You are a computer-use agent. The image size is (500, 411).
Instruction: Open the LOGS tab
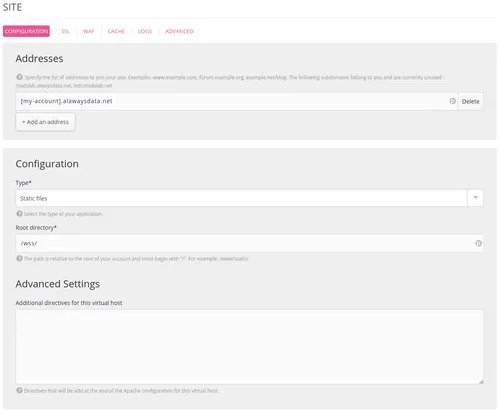(x=145, y=31)
